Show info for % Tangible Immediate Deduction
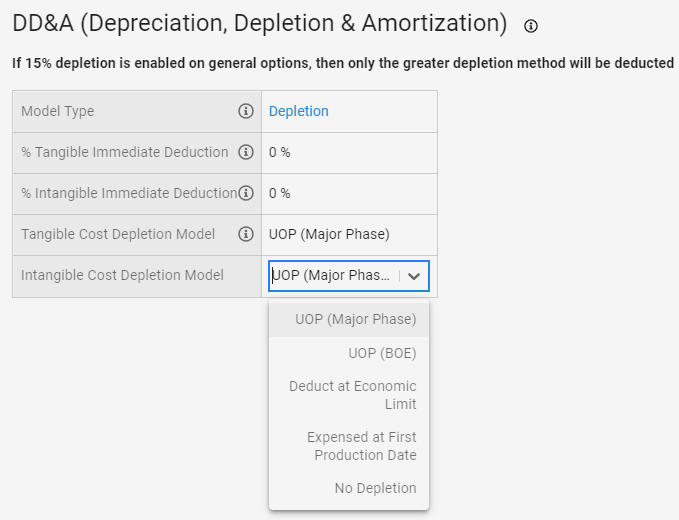Image resolution: width=679 pixels, height=520 pixels. (246, 152)
